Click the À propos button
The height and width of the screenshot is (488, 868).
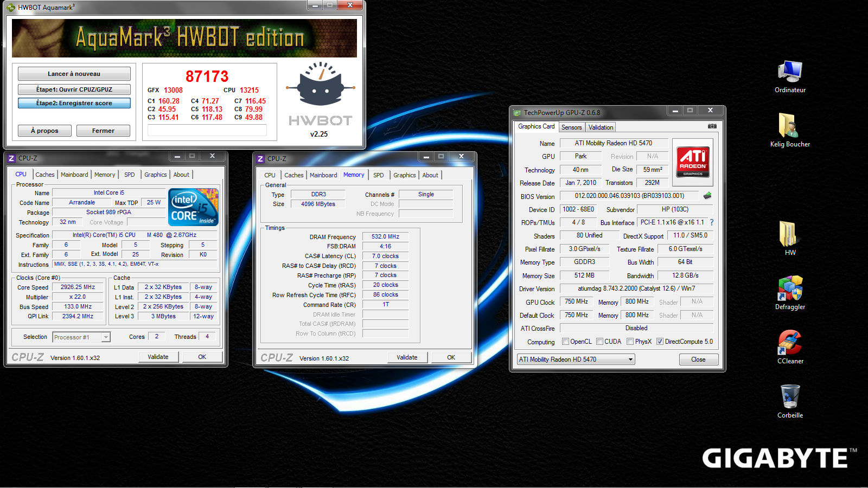[44, 131]
